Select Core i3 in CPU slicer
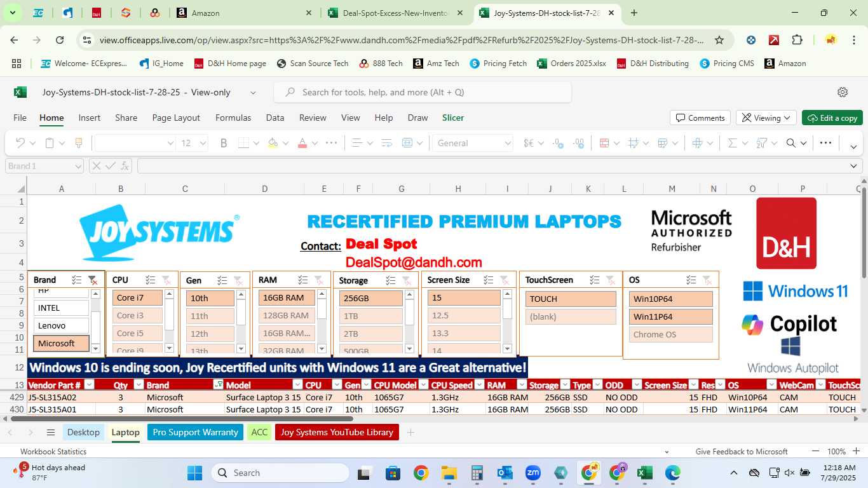This screenshot has width=868, height=488. 137,315
